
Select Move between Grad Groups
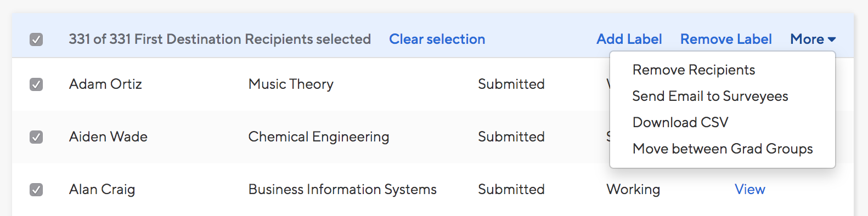click(x=723, y=149)
